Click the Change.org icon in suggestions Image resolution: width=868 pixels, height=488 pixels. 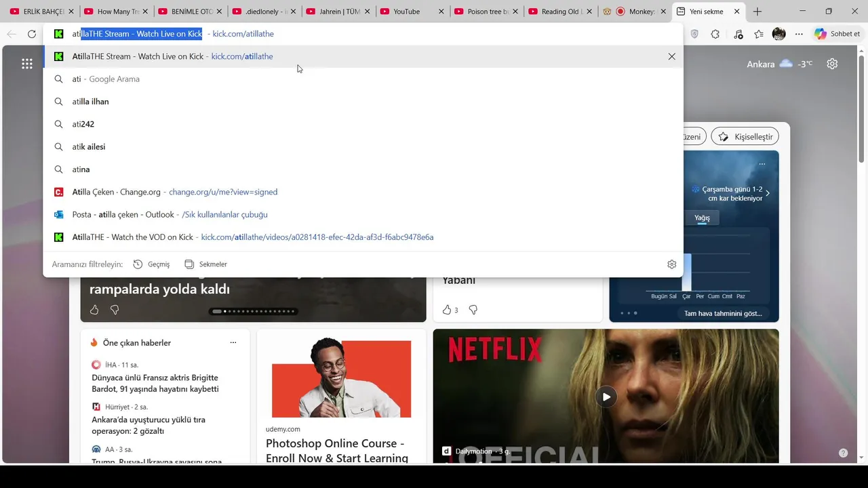pos(59,192)
